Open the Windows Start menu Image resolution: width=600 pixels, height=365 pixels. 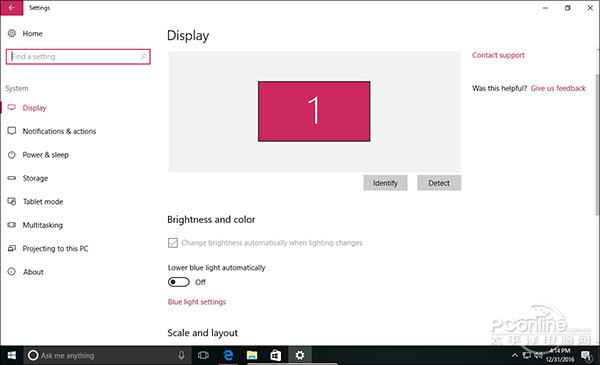point(12,355)
